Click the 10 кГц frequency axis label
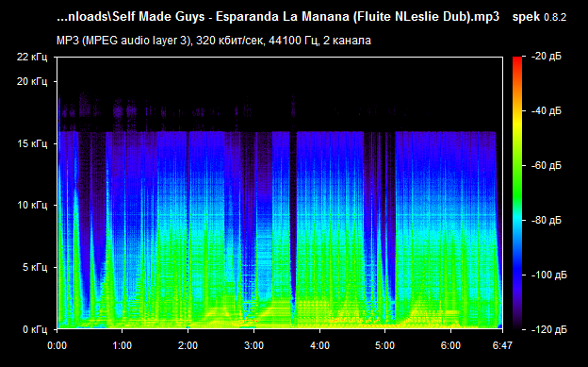 pos(32,206)
